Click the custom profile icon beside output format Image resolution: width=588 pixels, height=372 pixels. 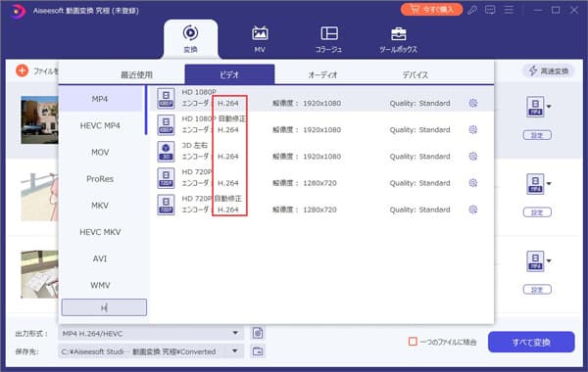click(258, 333)
